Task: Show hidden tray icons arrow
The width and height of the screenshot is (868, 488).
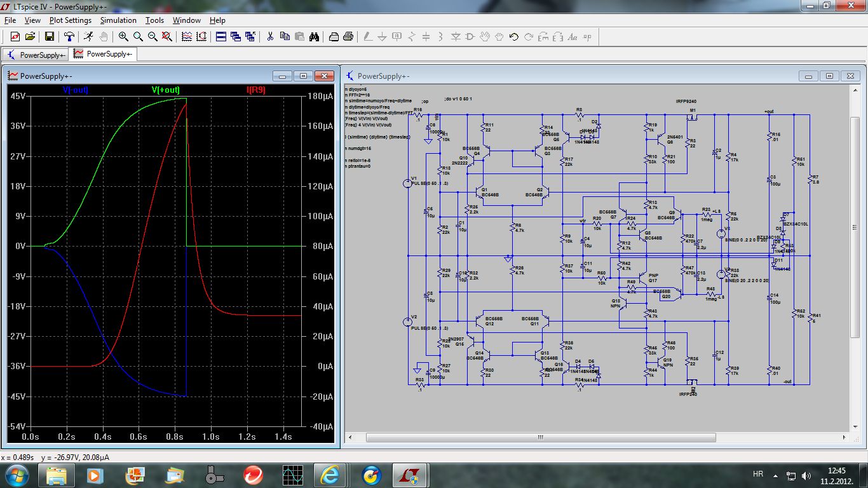Action: (776, 475)
